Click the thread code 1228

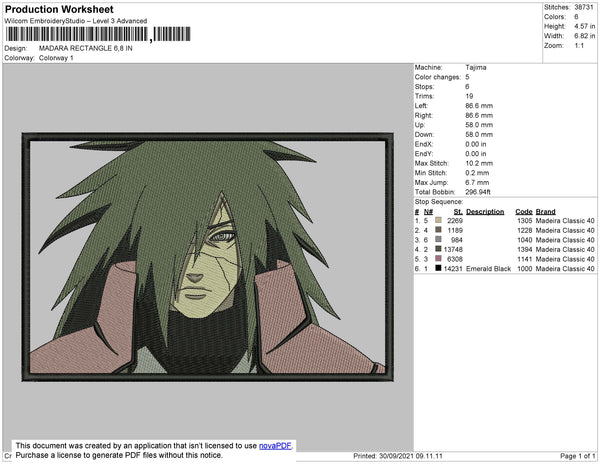pyautogui.click(x=525, y=230)
